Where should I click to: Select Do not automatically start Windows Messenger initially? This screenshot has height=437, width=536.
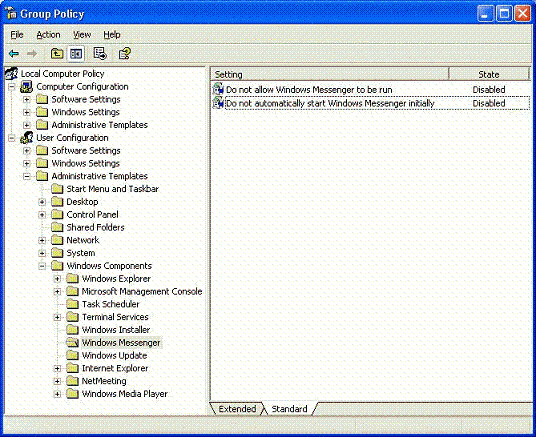tap(330, 103)
